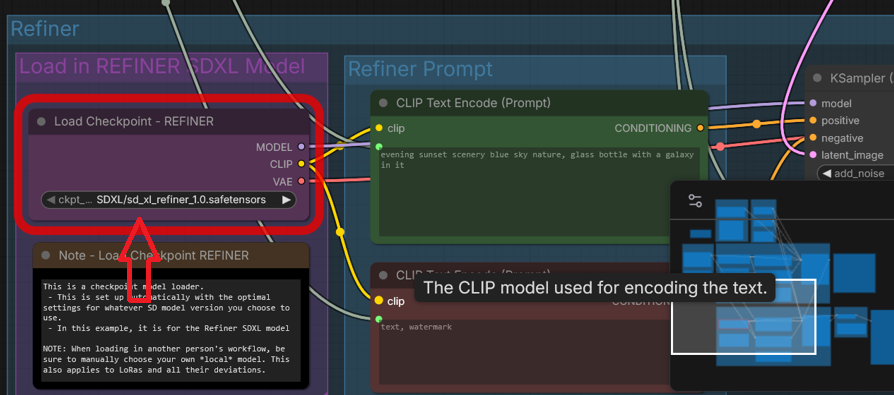Select the 'Load in REFINER SDXL Model' group title
The image size is (894, 395).
[x=162, y=66]
